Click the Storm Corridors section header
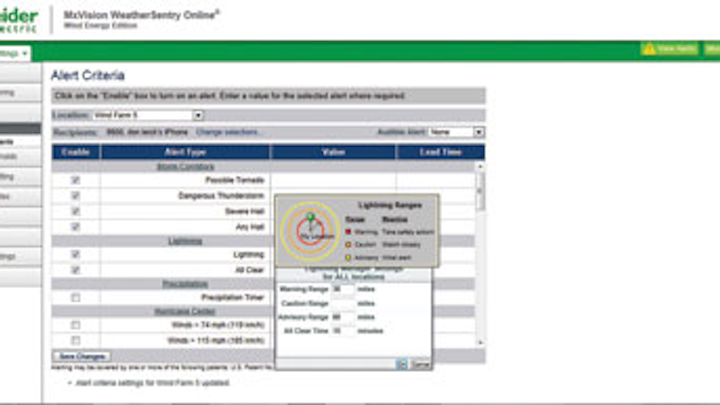 click(186, 167)
